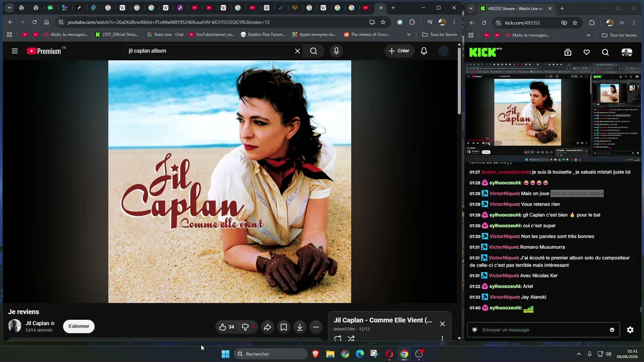Toggle playlist shuffle icon
Image resolution: width=644 pixels, height=362 pixels.
click(351, 338)
